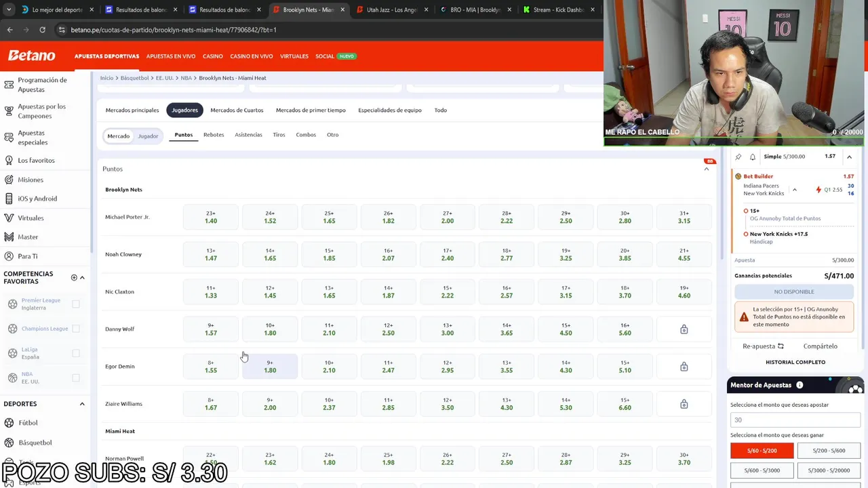The image size is (868, 488).
Task: Click locked odds in Egor Demin row
Action: click(x=684, y=367)
